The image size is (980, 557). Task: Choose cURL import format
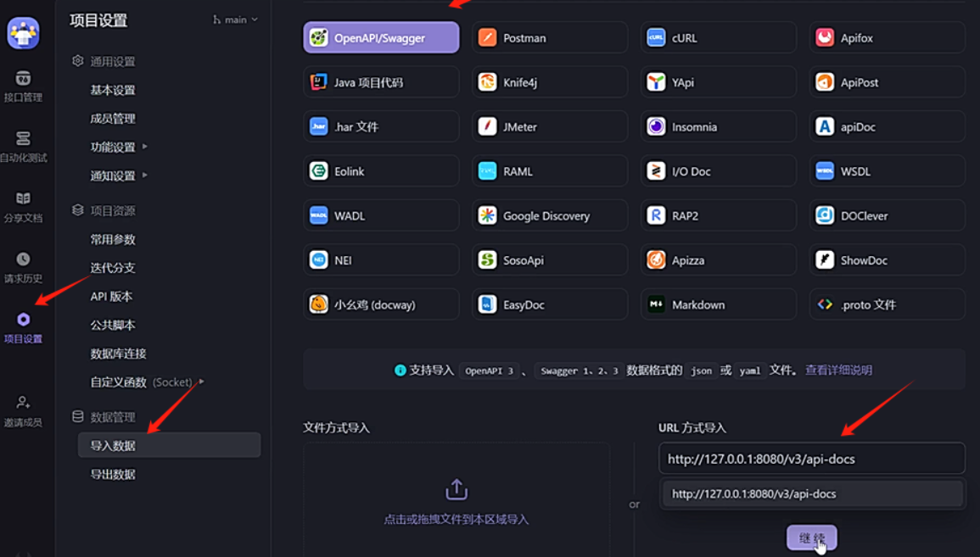(719, 37)
